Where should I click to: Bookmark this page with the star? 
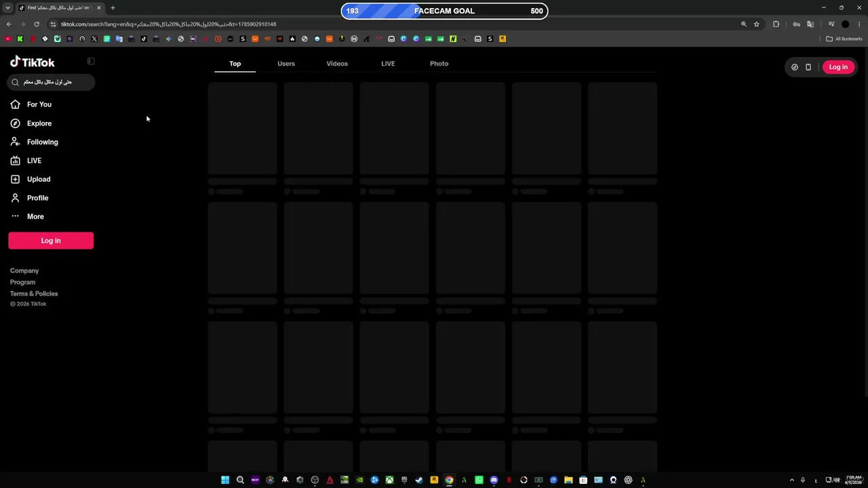pos(757,24)
